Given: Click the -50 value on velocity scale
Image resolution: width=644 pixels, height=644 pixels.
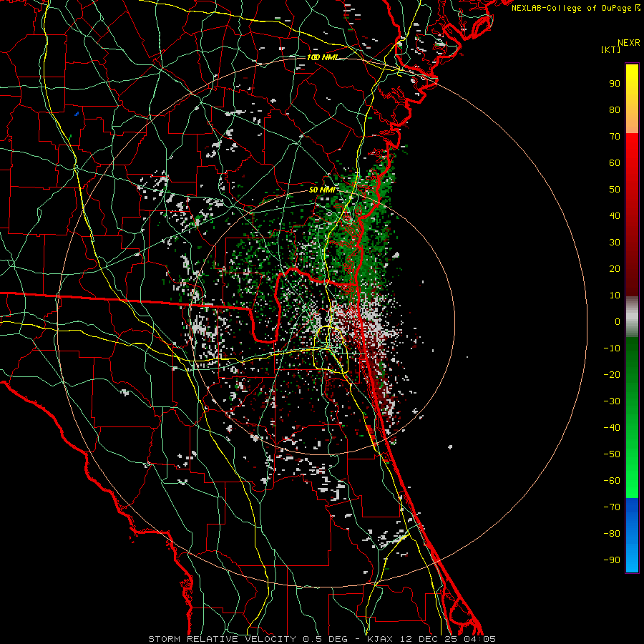Looking at the screenshot, I should [612, 454].
